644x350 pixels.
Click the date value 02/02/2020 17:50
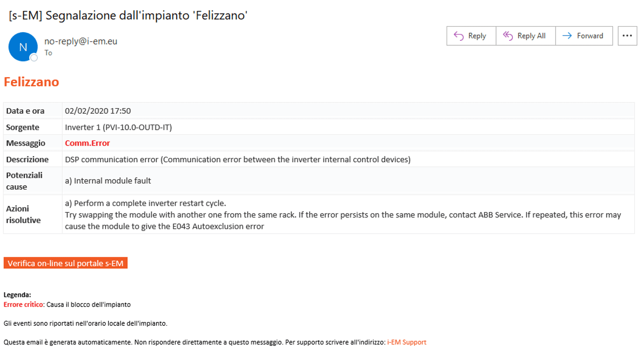pyautogui.click(x=98, y=111)
